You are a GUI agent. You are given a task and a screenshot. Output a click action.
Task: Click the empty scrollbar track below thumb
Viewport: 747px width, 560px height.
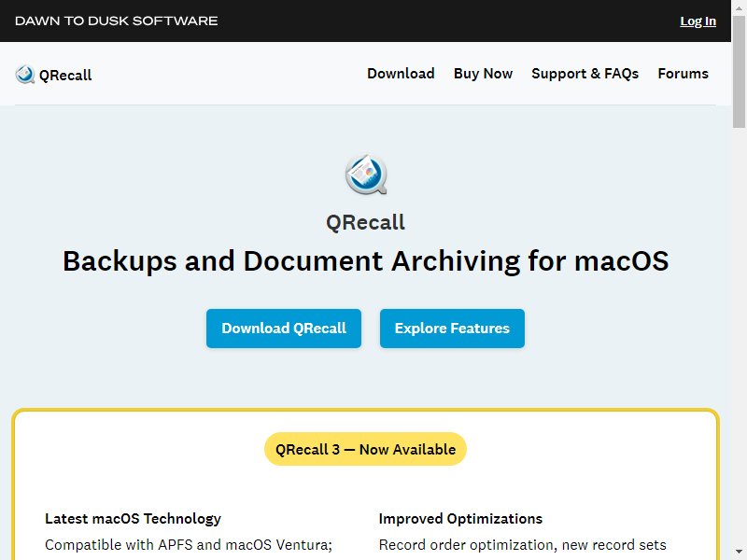739,333
